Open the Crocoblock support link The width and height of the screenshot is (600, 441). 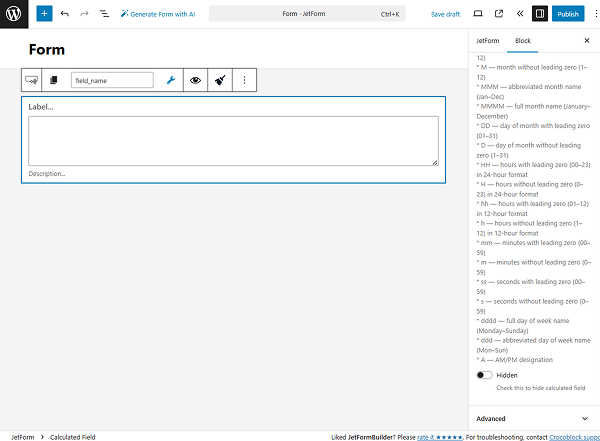tap(575, 437)
